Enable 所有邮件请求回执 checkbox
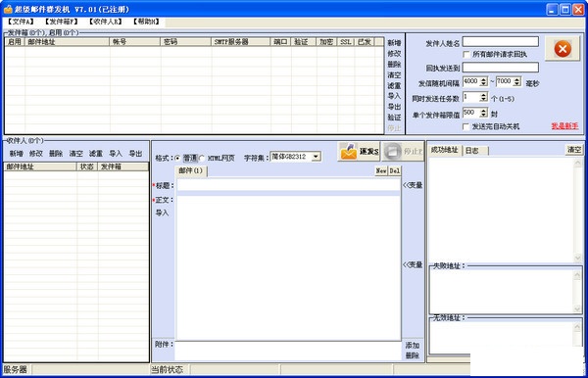This screenshot has width=588, height=378. tap(466, 54)
